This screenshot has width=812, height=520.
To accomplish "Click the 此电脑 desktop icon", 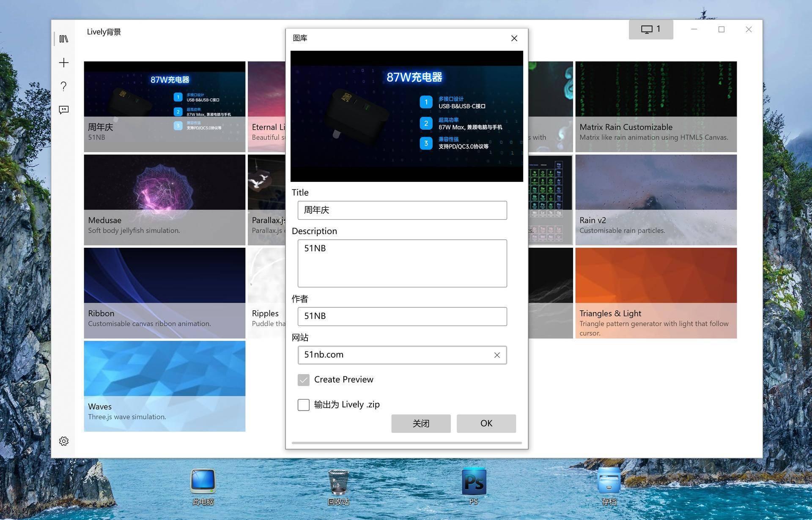I will pyautogui.click(x=203, y=487).
